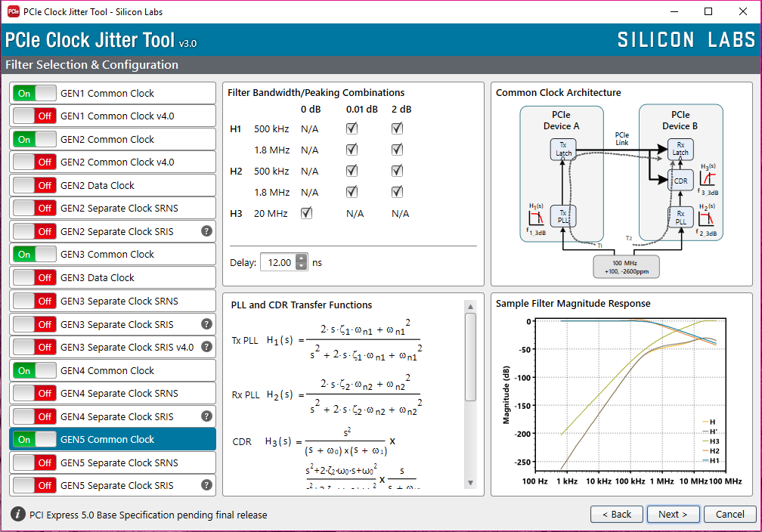
Task: Click the PCIe icon in the title bar
Action: click(x=14, y=11)
